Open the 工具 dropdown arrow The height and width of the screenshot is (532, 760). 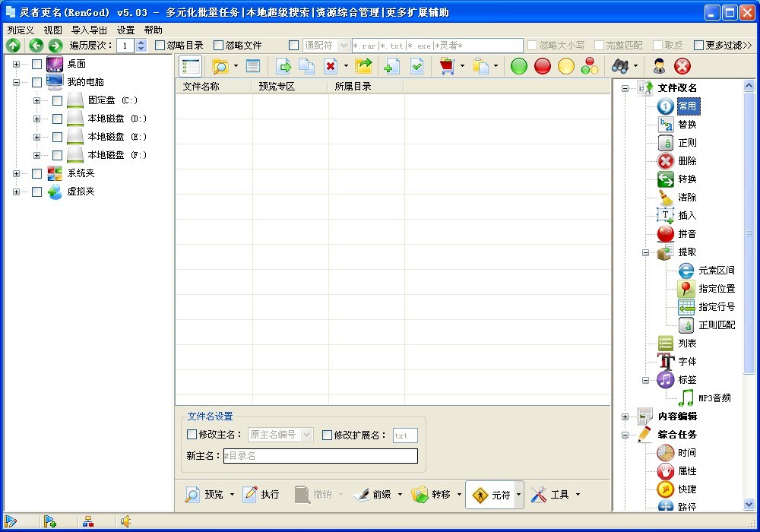(578, 495)
